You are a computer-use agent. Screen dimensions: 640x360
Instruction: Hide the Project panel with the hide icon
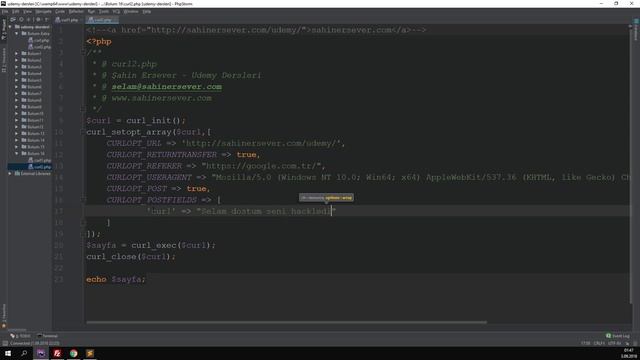pyautogui.click(x=46, y=20)
